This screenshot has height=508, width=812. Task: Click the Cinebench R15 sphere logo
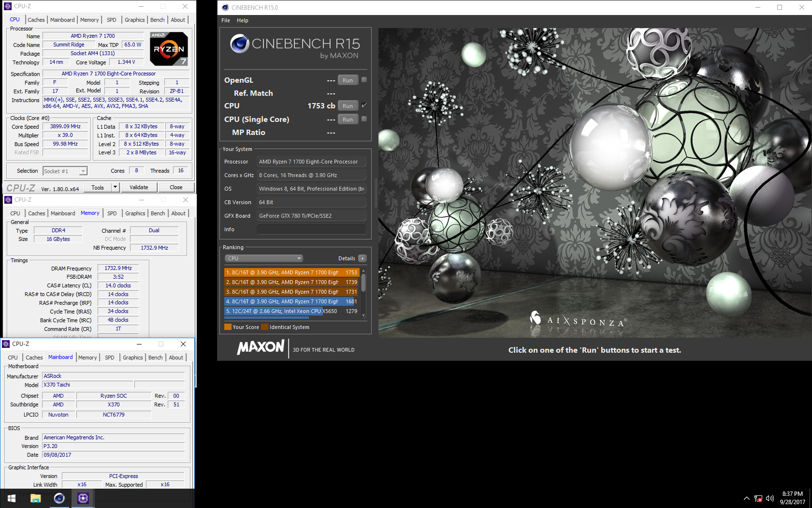pos(239,44)
